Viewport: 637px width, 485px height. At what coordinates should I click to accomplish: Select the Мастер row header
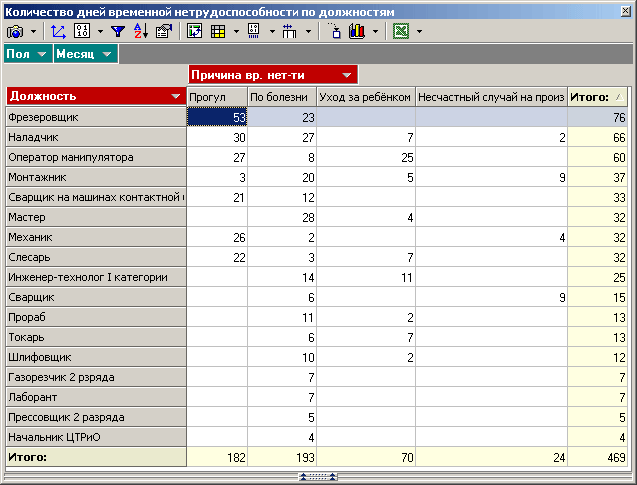pyautogui.click(x=96, y=217)
